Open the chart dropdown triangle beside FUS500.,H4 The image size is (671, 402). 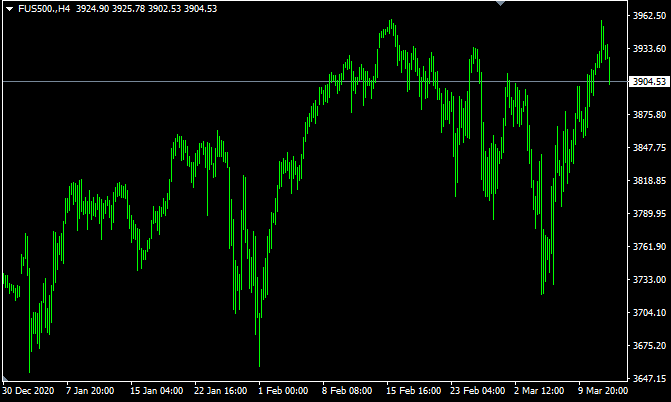tap(9, 9)
